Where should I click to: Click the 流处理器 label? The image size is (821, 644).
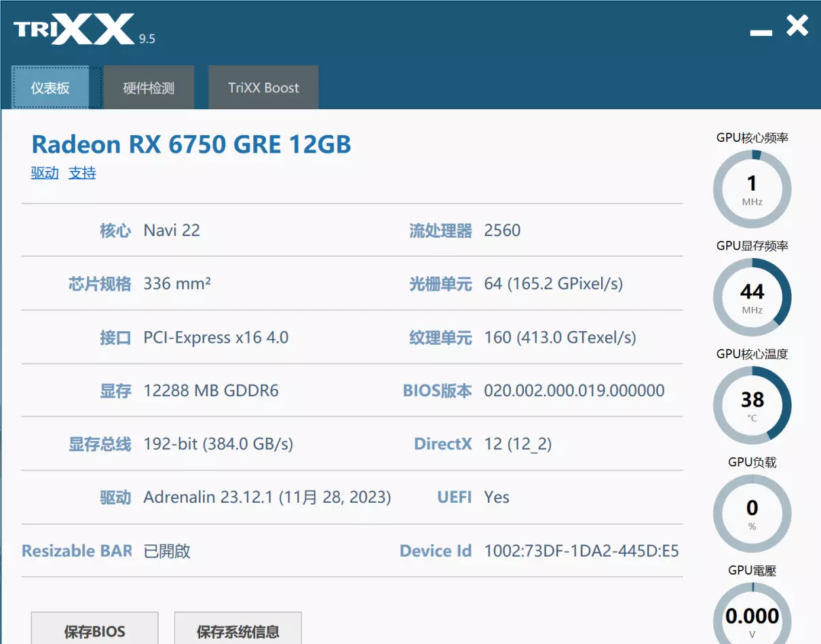pyautogui.click(x=440, y=231)
